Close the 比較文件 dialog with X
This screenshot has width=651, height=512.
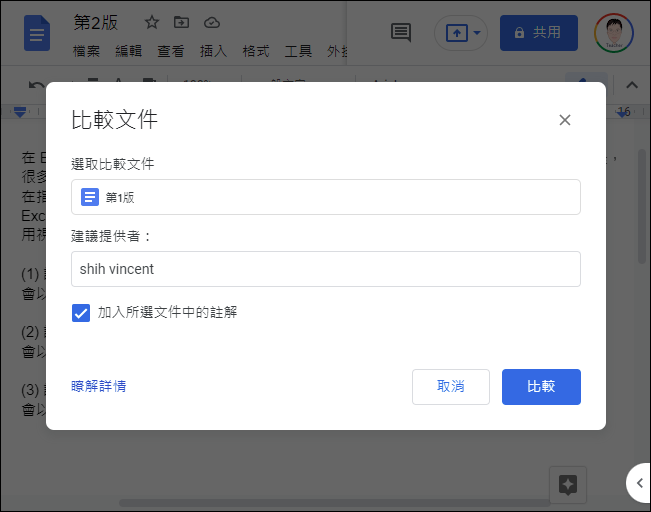tap(565, 120)
